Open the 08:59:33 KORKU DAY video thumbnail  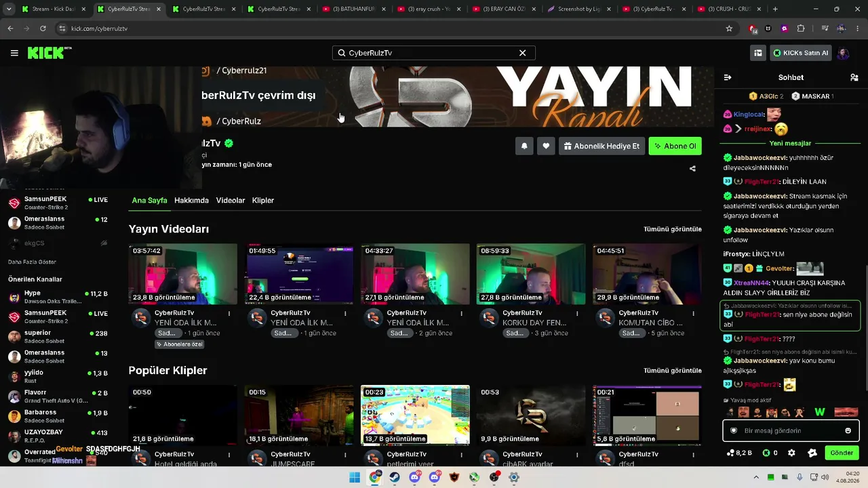[x=531, y=274]
